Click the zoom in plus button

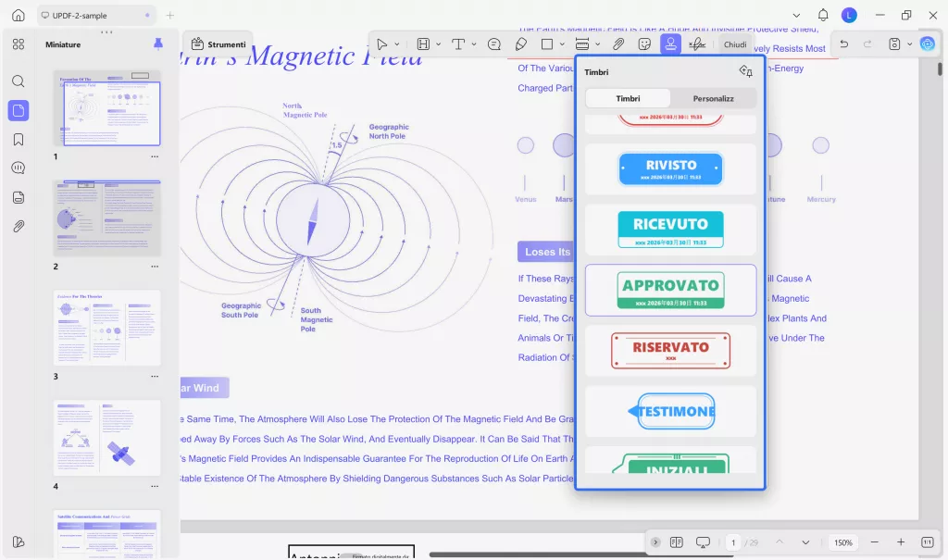click(900, 542)
